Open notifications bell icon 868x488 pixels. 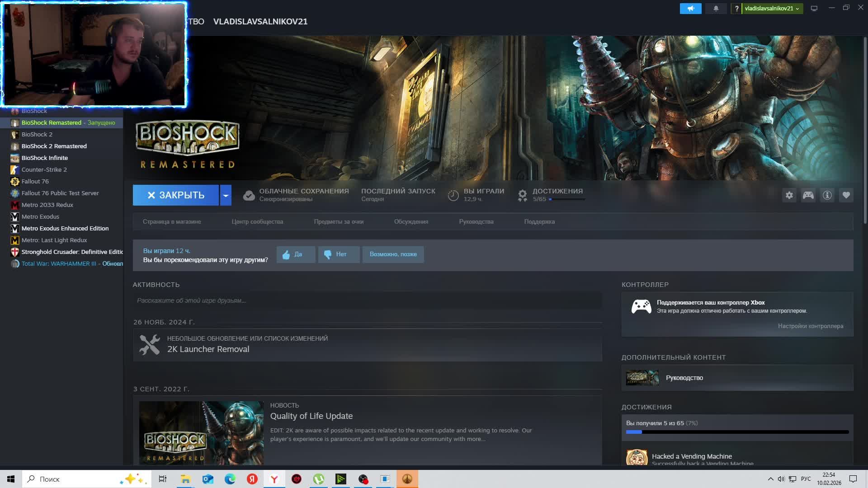(x=716, y=9)
